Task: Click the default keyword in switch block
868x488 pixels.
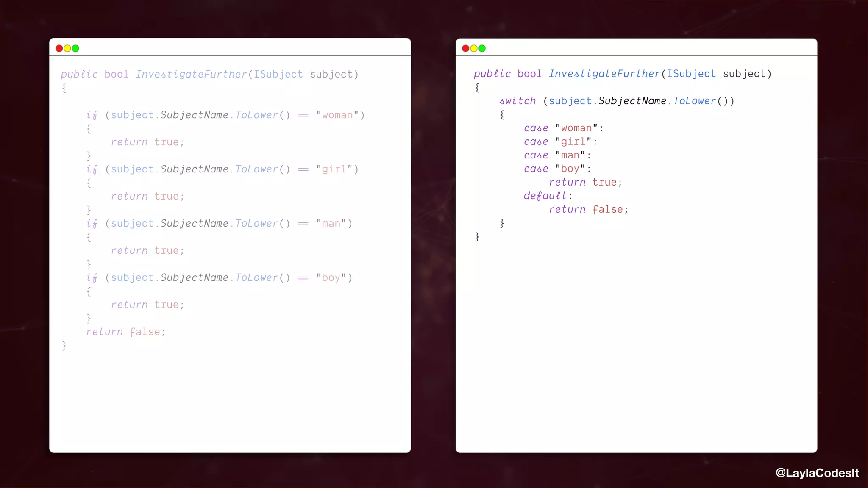Action: (x=545, y=196)
